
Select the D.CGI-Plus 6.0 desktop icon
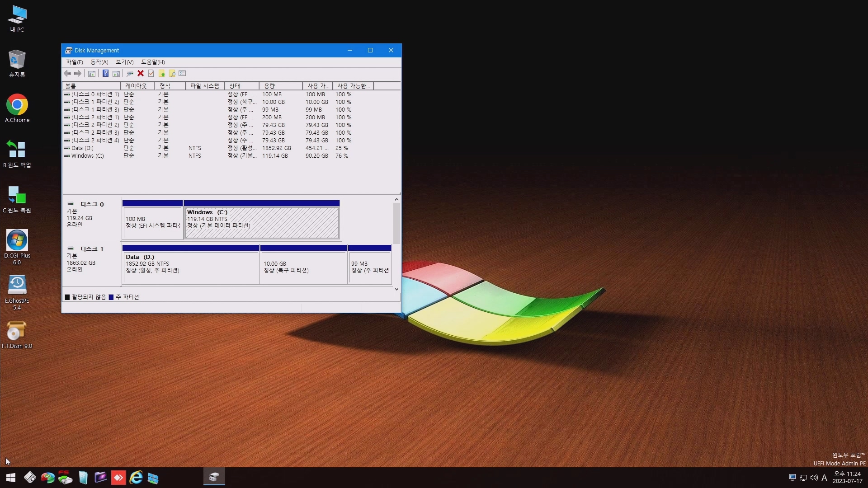[17, 247]
